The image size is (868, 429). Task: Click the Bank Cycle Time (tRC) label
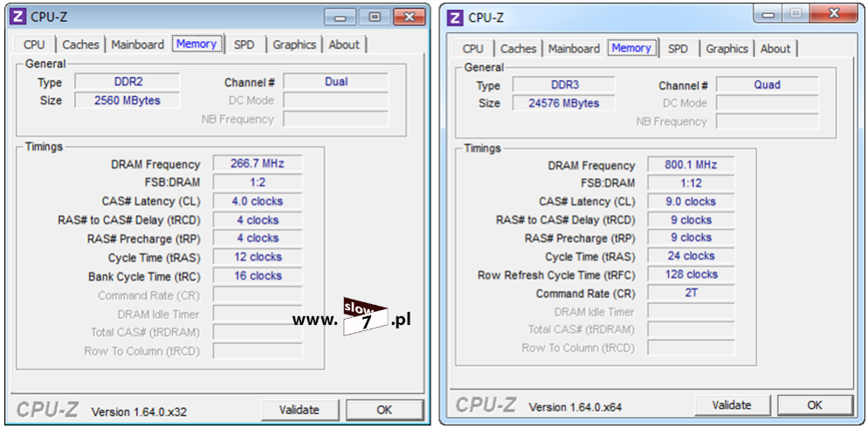[x=144, y=277]
